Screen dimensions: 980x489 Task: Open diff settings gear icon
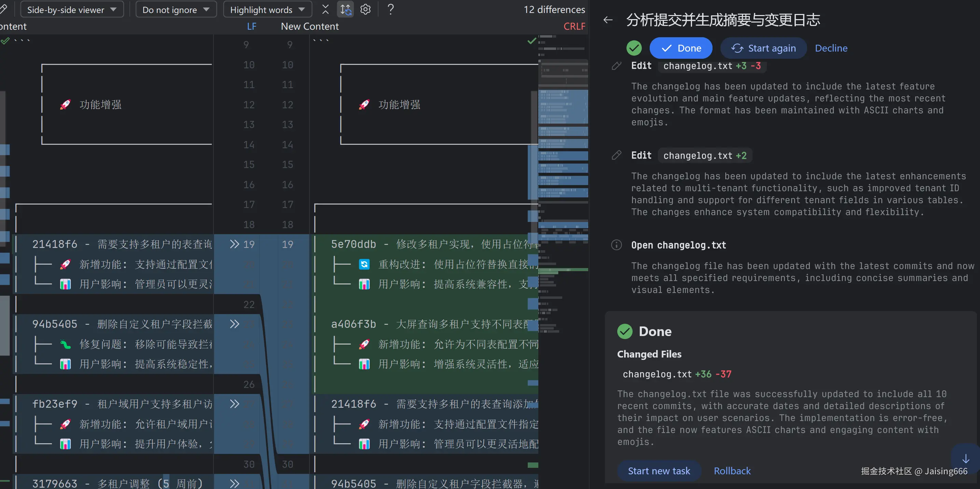pos(365,10)
